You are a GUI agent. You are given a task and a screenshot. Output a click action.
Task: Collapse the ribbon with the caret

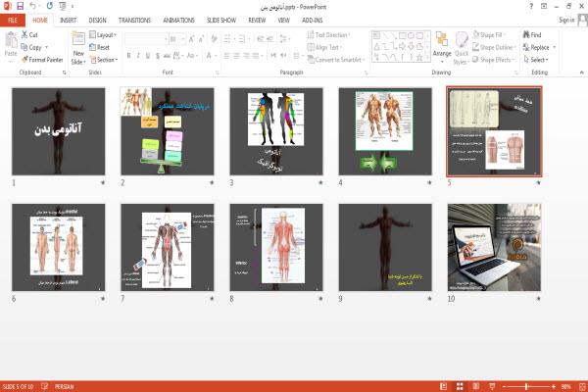(581, 73)
